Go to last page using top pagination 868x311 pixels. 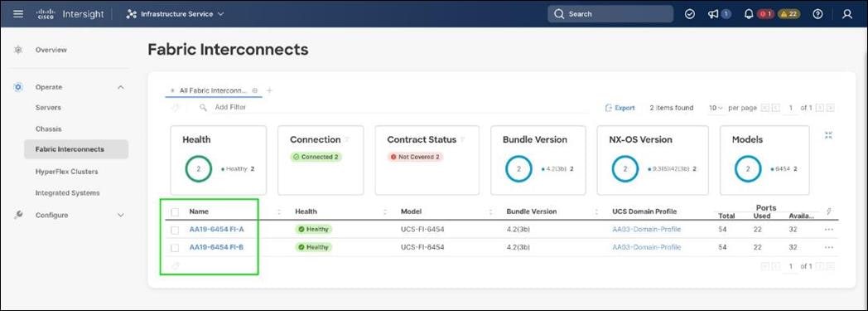pyautogui.click(x=831, y=108)
